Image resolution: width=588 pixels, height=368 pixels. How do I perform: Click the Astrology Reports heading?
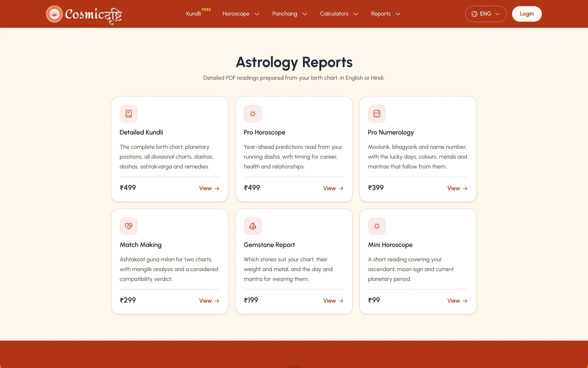pyautogui.click(x=294, y=62)
